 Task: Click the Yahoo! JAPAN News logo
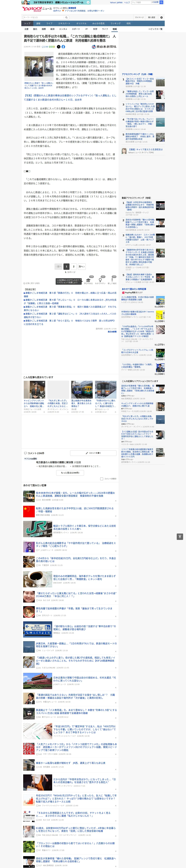(x=37, y=9)
